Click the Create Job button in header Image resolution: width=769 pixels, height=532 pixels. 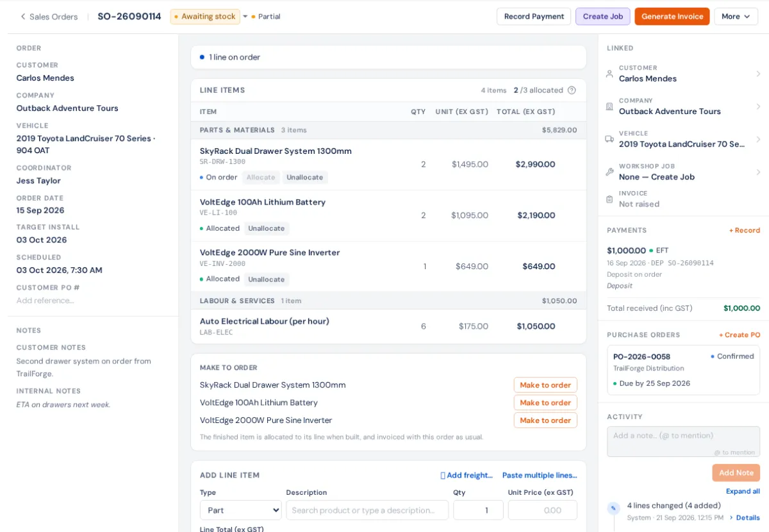[603, 17]
